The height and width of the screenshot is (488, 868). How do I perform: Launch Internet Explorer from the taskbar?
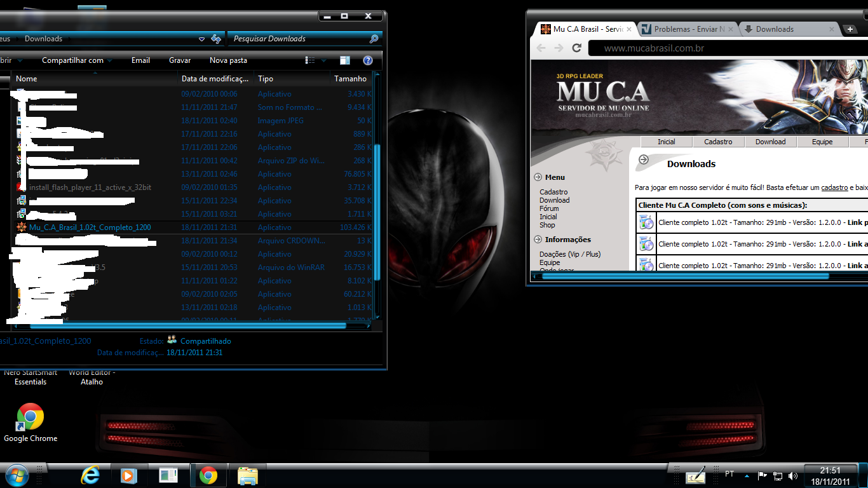click(90, 475)
